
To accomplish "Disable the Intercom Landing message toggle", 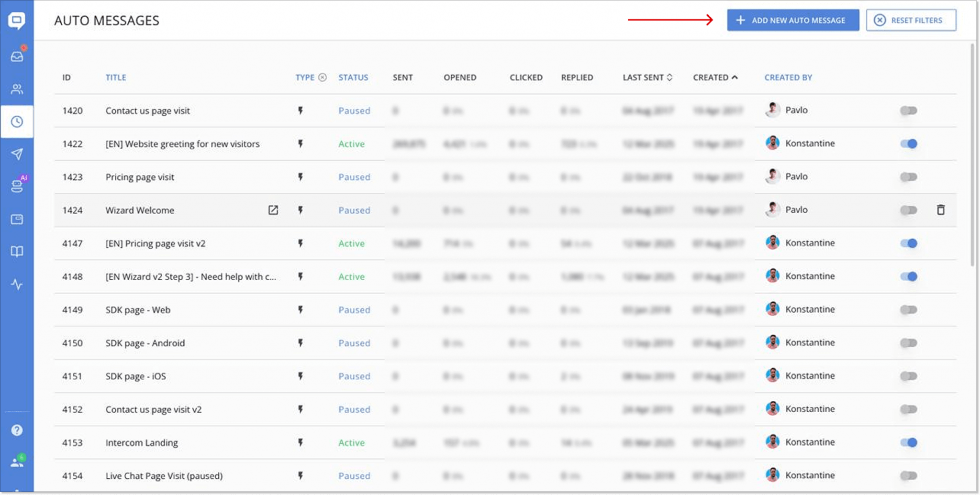I will pos(908,442).
